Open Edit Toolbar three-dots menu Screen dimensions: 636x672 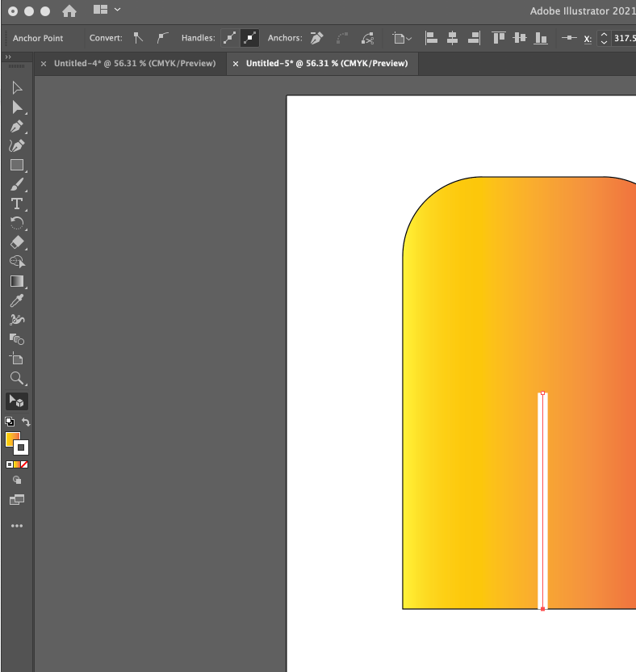coord(17,526)
